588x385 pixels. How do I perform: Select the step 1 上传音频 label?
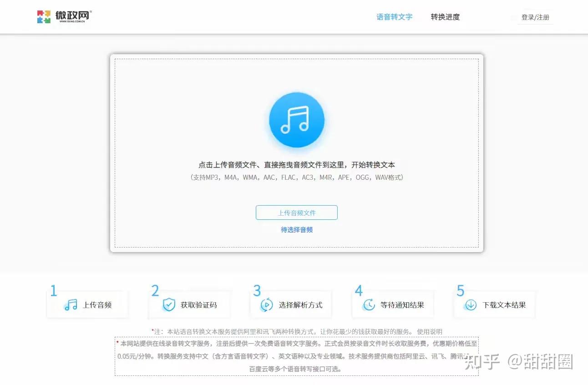[97, 305]
